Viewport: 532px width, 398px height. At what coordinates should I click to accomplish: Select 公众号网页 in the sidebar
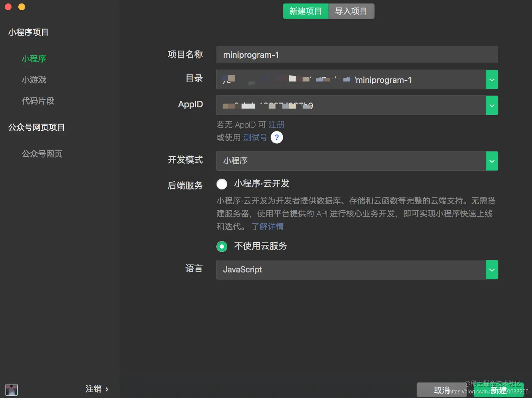[42, 154]
